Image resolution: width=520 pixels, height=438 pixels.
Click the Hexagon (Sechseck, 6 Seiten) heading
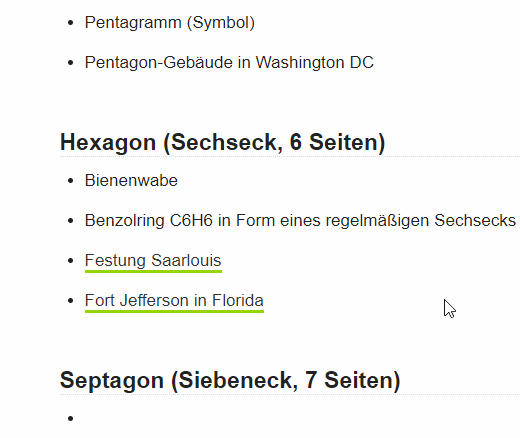pyautogui.click(x=222, y=142)
